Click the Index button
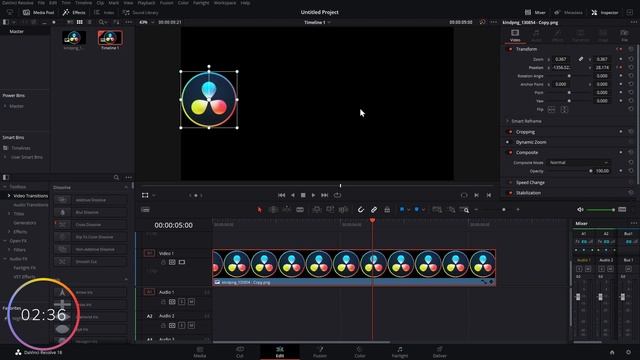This screenshot has width=640, height=360. click(104, 12)
